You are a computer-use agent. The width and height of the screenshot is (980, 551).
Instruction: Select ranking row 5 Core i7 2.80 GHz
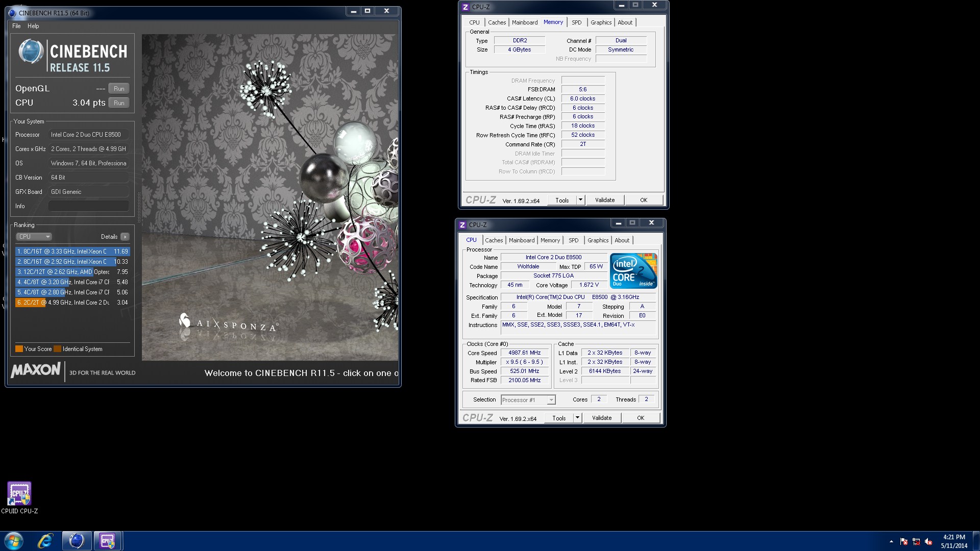pyautogui.click(x=72, y=292)
